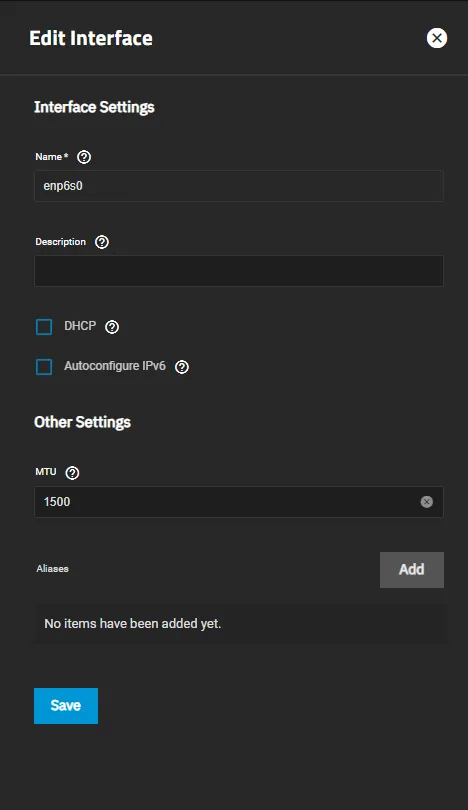Show help for Description field
The height and width of the screenshot is (810, 468).
(102, 242)
